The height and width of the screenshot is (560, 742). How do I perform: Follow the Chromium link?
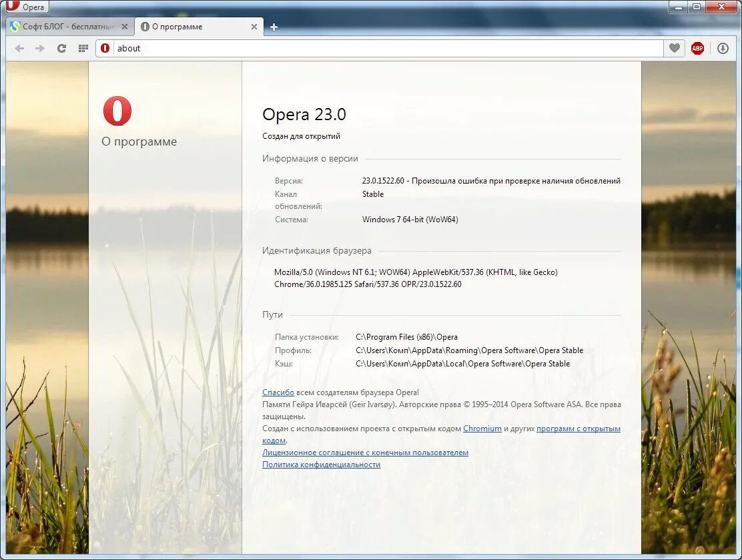pyautogui.click(x=482, y=429)
